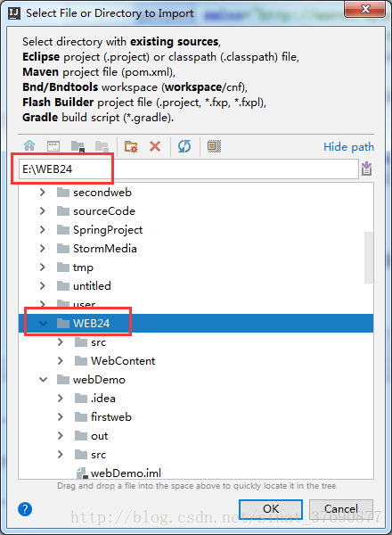Toggle show hidden files and directories
Viewport: 392px width, 535px height.
(x=214, y=146)
